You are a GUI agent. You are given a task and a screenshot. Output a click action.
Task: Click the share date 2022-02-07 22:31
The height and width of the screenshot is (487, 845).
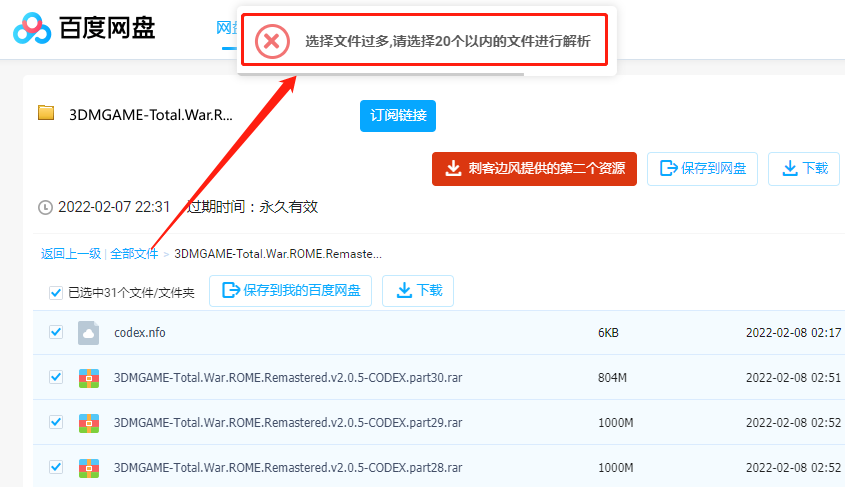pos(114,207)
